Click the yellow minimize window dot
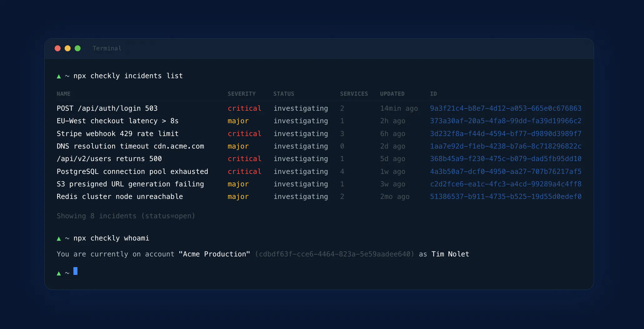 click(x=67, y=48)
